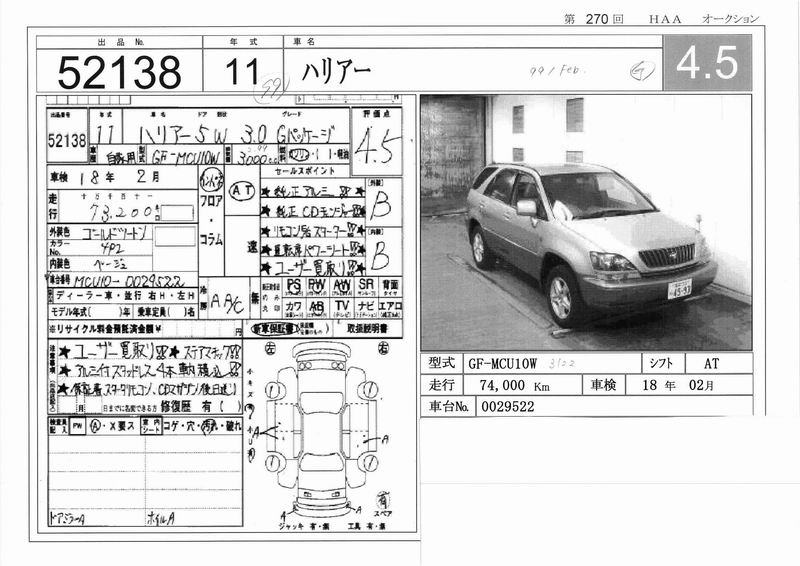Click the interior color ベージュ
The image size is (800, 566).
pos(110,264)
